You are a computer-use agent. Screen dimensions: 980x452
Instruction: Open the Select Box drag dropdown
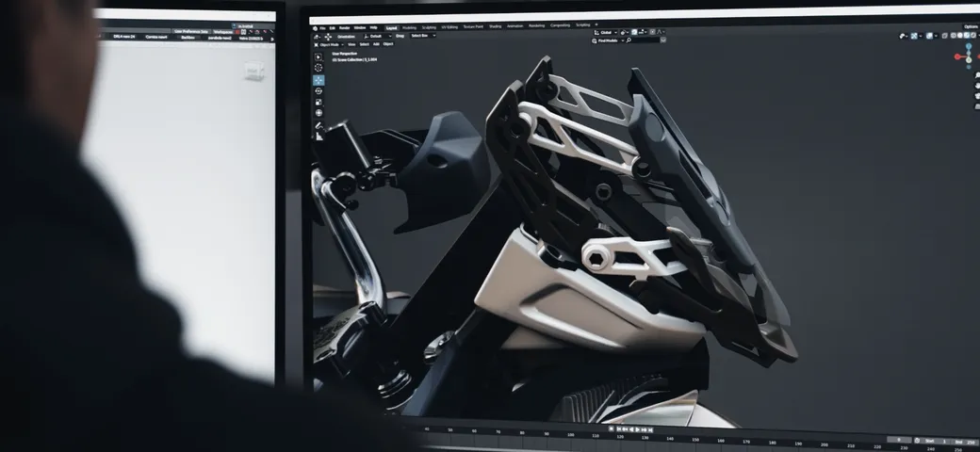pos(423,36)
